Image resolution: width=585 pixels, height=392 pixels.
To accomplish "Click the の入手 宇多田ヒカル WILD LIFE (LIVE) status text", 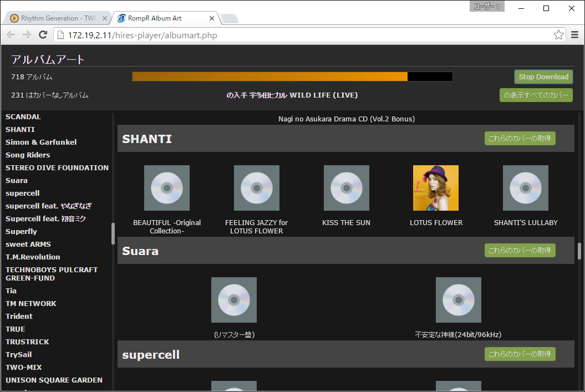I will point(292,95).
